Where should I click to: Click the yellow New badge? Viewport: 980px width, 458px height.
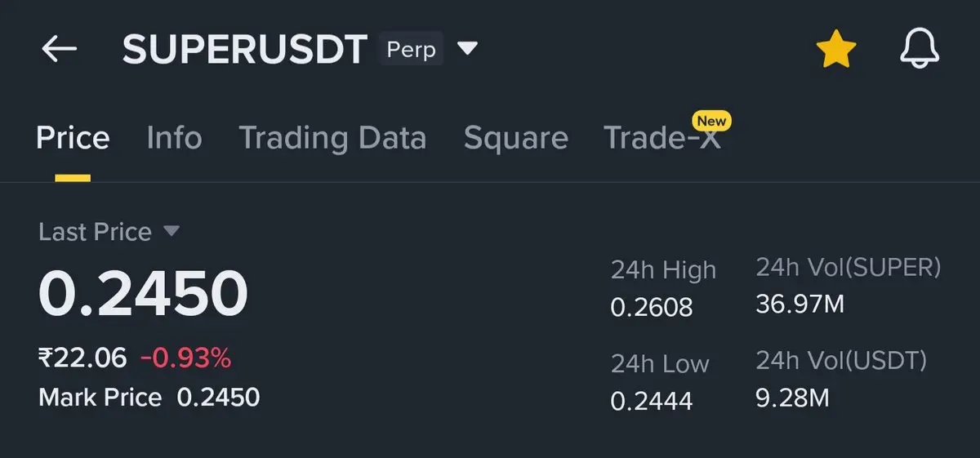(x=710, y=121)
